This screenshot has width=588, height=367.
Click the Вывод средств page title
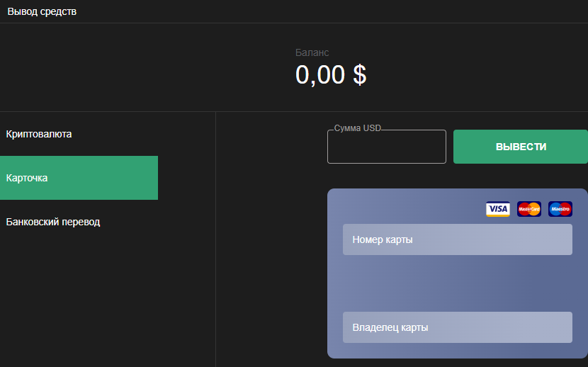(x=42, y=11)
